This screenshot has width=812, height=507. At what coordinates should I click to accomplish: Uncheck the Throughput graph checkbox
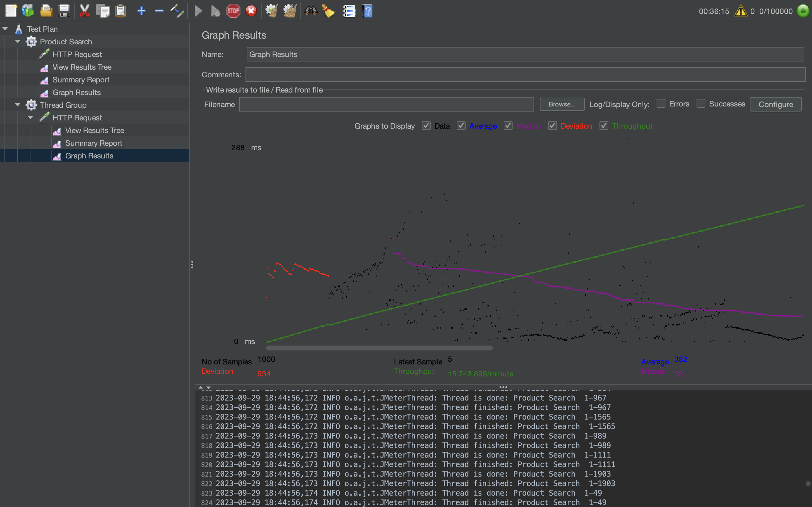point(604,126)
